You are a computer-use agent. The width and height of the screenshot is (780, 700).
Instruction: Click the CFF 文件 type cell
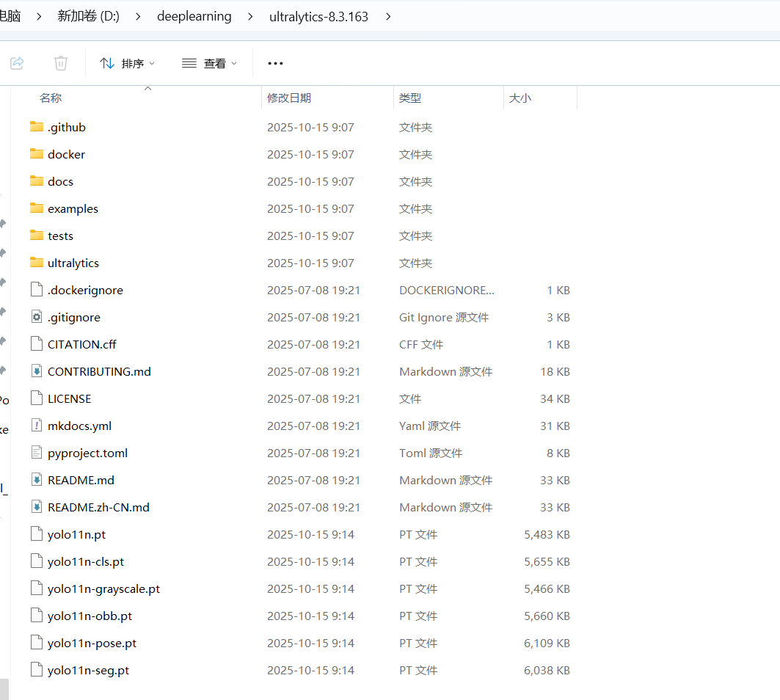[421, 345]
